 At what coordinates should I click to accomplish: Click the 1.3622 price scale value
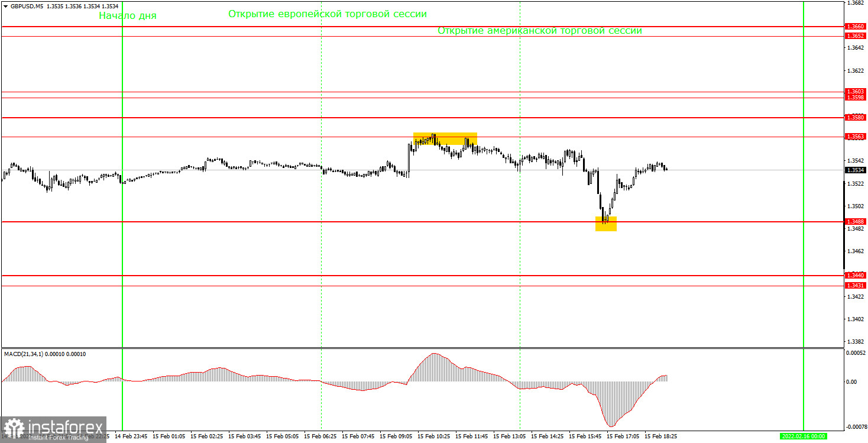point(855,71)
